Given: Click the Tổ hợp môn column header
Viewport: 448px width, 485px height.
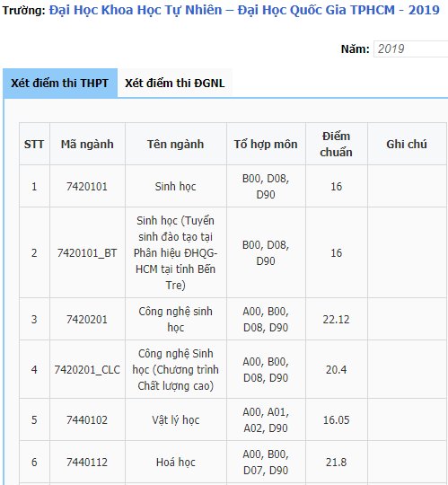Looking at the screenshot, I should (266, 144).
